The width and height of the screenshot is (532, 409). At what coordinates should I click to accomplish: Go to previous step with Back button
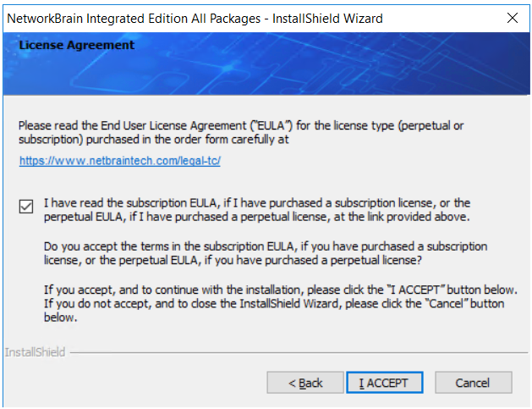click(305, 383)
